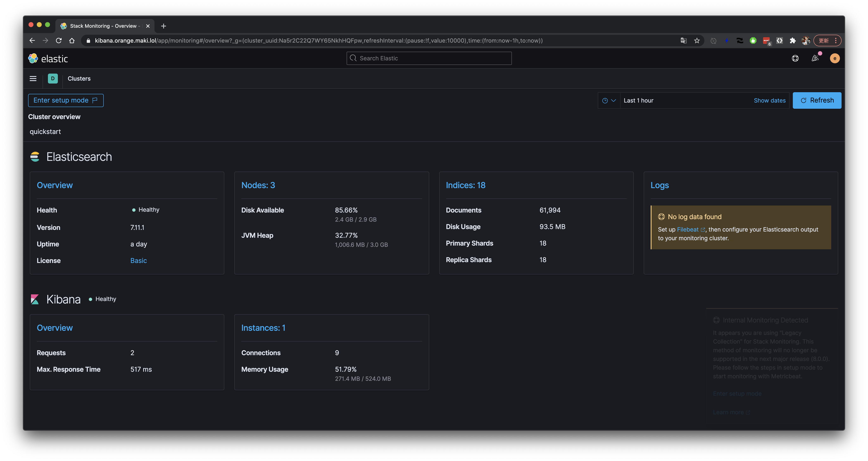The height and width of the screenshot is (461, 868).
Task: Click the green extension icon in toolbar
Action: 753,41
